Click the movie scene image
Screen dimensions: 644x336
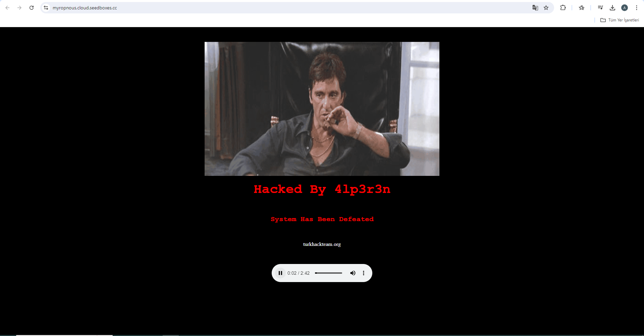[322, 109]
